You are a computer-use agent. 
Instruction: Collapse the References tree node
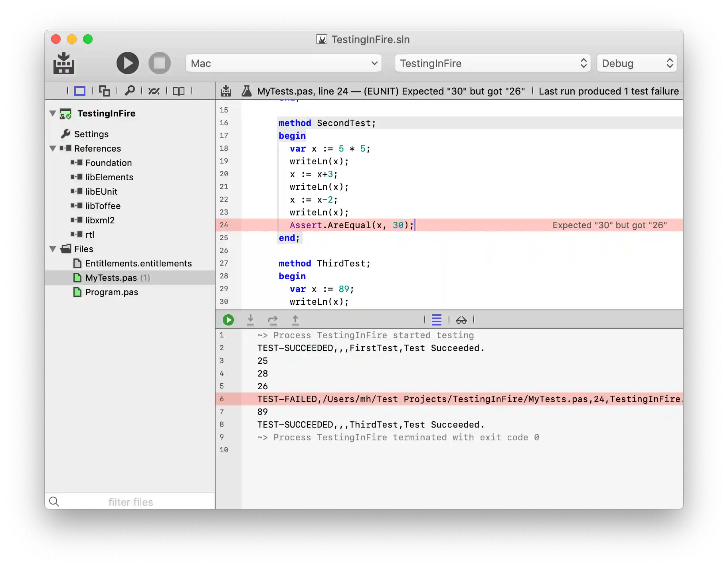click(x=53, y=148)
